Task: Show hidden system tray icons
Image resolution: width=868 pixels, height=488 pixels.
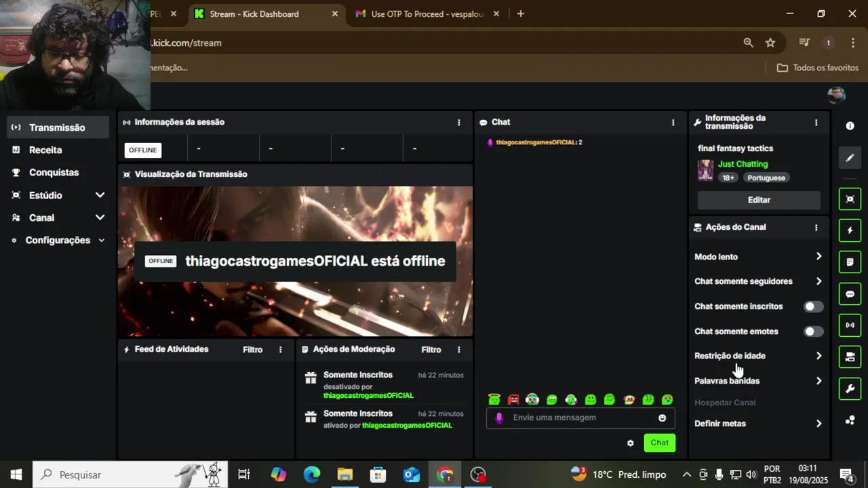Action: click(686, 474)
